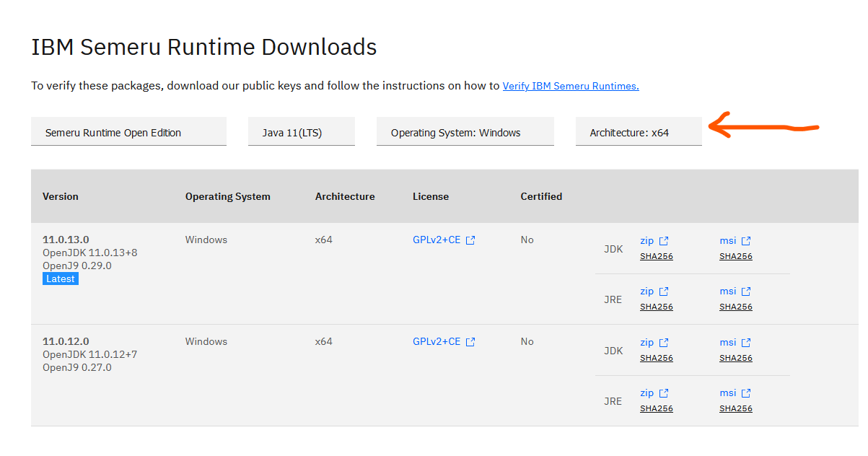Viewport: 868px width, 456px height.
Task: Download the 11.0.13.0 JRE zip
Action: point(646,291)
